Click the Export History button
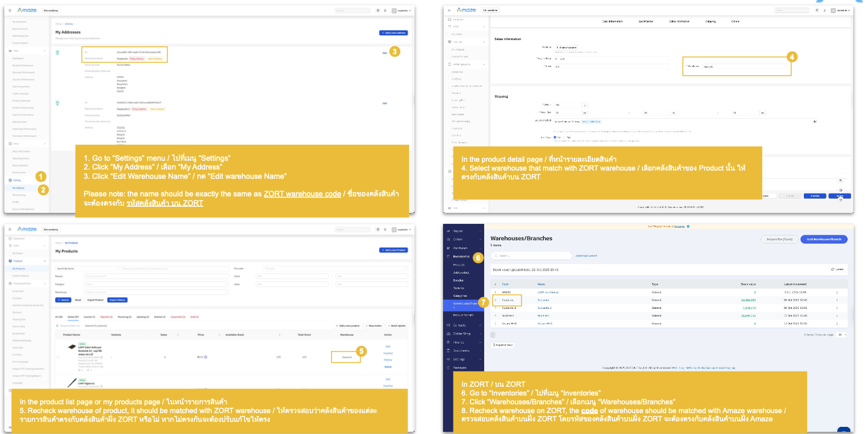This screenshot has width=868, height=434. coord(117,300)
